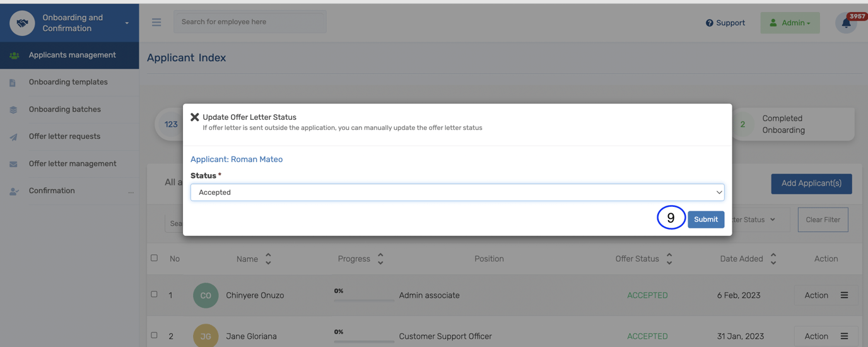
Task: Click Jane Gloriana's JG avatar
Action: pyautogui.click(x=206, y=336)
